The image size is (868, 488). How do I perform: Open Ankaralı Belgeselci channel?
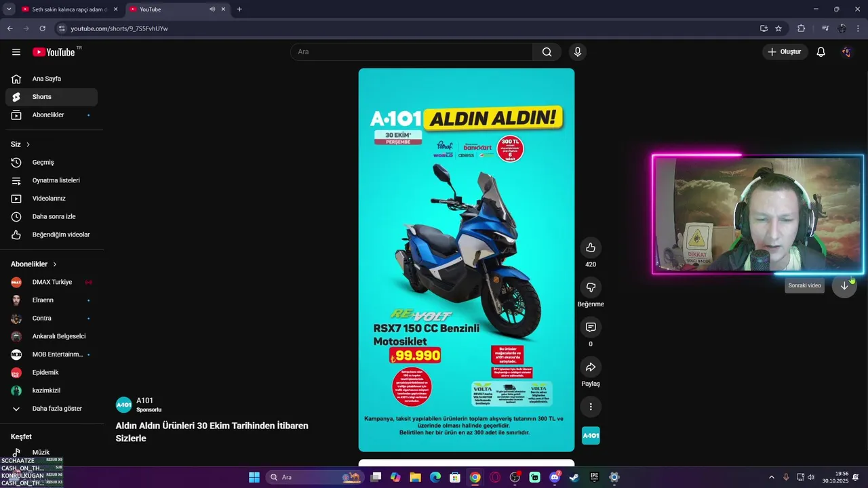[52, 336]
